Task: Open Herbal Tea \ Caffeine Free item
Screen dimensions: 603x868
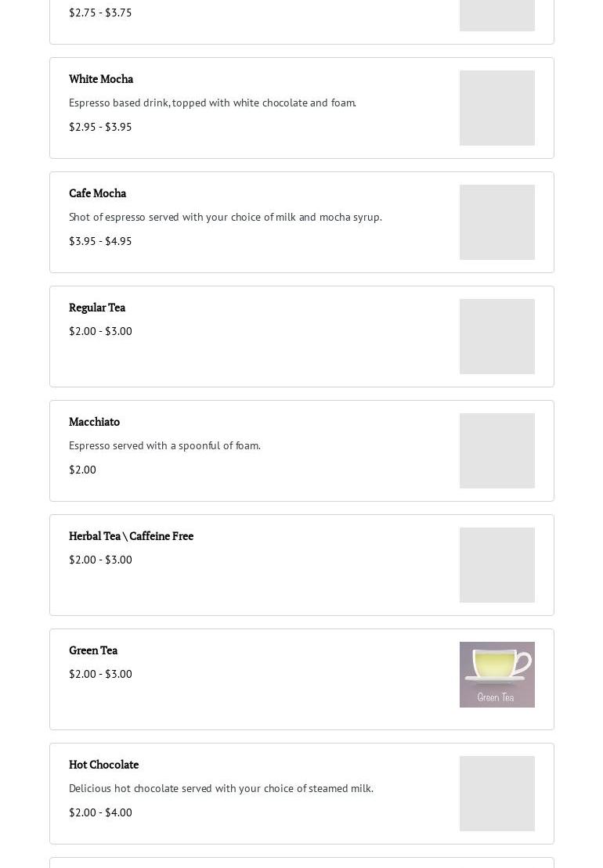Action: coord(131,536)
